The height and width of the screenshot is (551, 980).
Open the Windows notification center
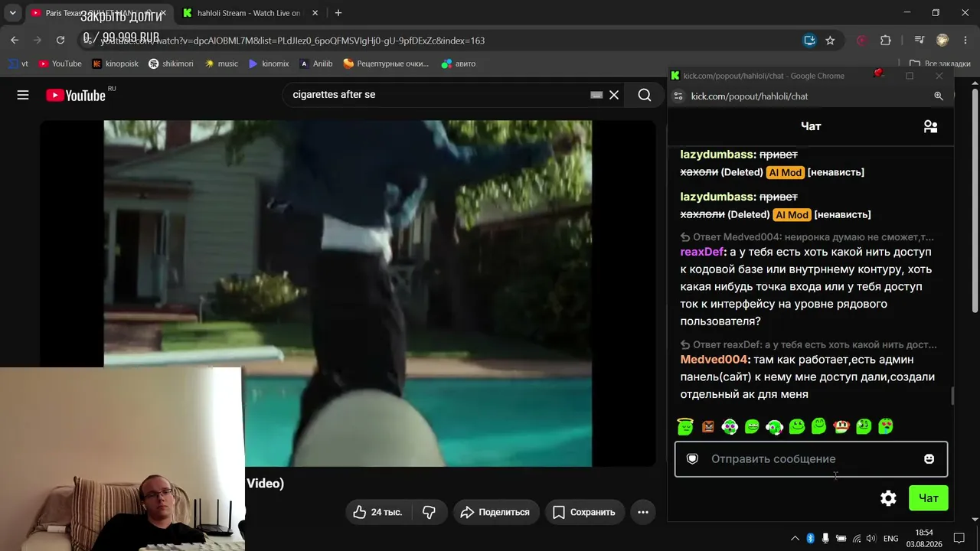(959, 539)
